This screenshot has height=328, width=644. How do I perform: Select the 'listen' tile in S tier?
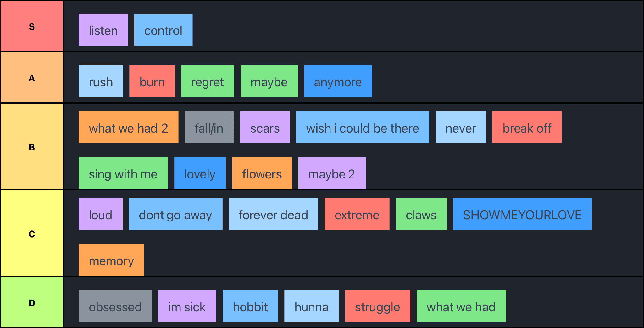(103, 30)
